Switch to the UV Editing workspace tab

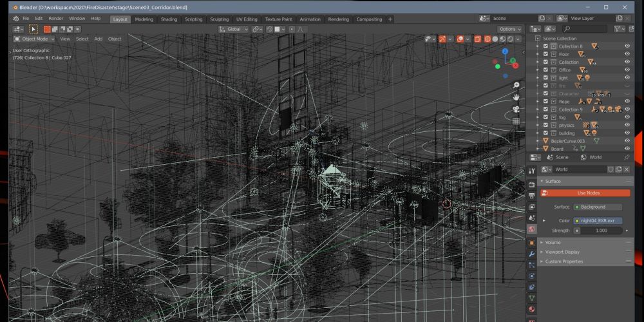pos(247,19)
